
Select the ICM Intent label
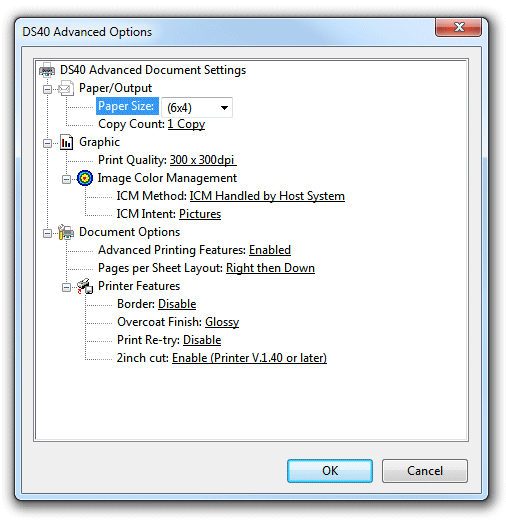146,214
